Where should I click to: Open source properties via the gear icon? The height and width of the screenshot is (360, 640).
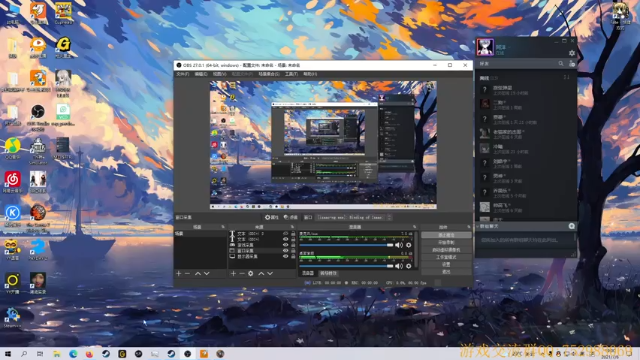(251, 273)
